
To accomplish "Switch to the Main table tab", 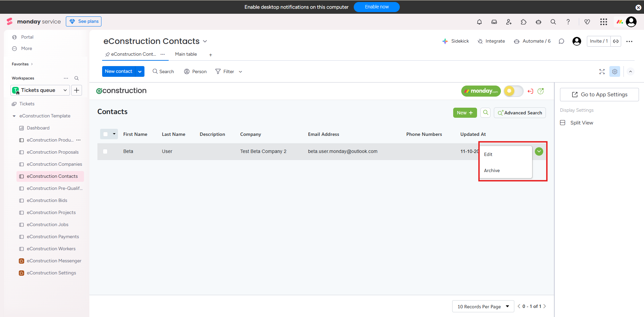I will point(186,54).
